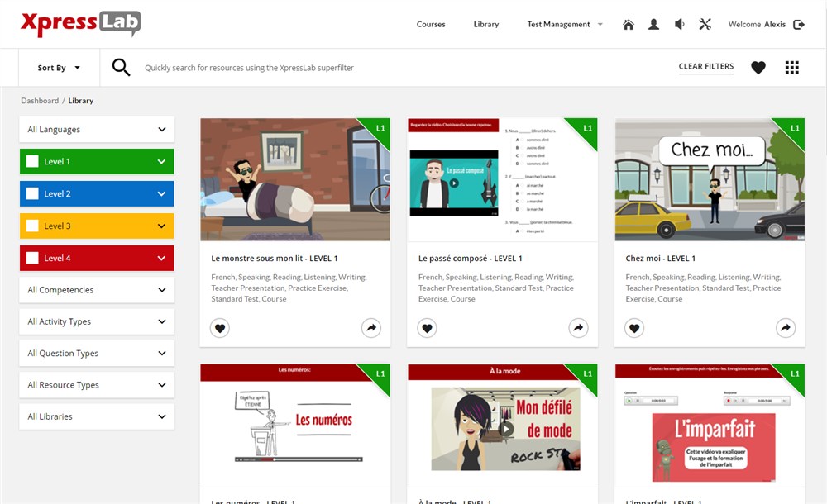This screenshot has width=827, height=504.
Task: Click the logout arrow icon
Action: [x=799, y=24]
